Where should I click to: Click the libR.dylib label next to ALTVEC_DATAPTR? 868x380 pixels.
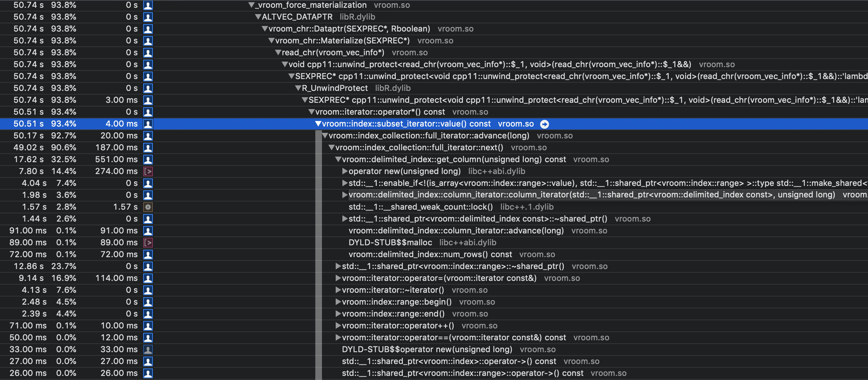pyautogui.click(x=357, y=17)
